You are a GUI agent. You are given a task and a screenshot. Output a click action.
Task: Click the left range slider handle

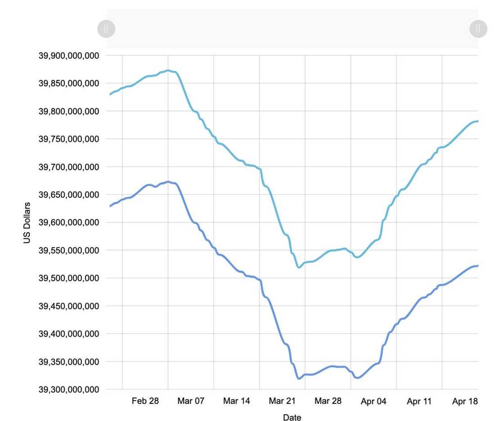pos(106,29)
